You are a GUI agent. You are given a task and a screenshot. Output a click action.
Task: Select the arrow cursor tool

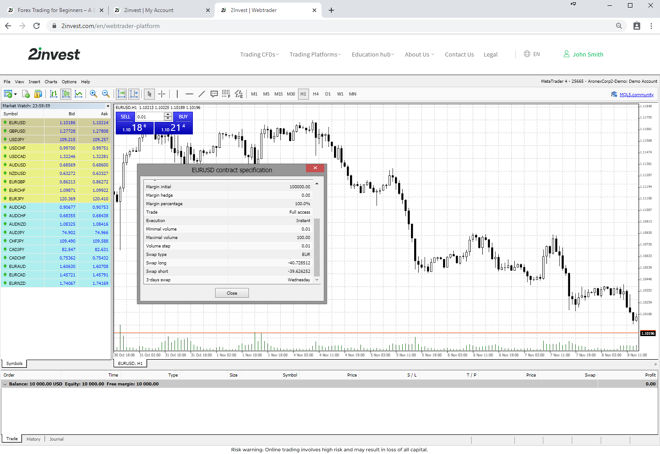coord(149,94)
